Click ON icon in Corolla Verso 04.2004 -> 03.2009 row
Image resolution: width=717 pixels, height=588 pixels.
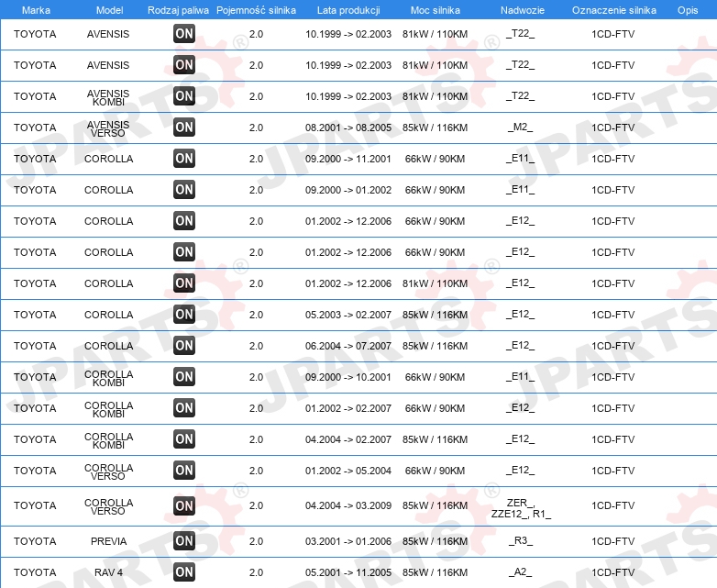184,505
